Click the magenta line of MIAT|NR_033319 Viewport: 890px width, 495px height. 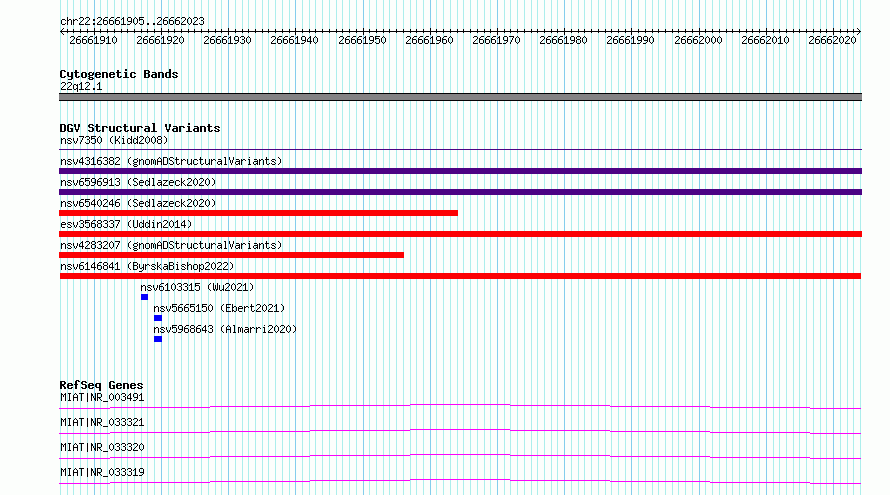coord(460,481)
